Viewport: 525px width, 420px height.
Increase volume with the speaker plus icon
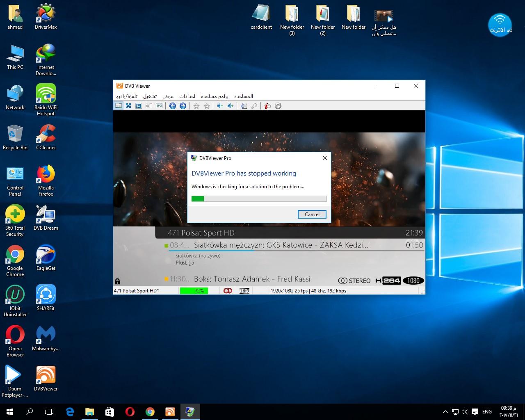coord(231,106)
